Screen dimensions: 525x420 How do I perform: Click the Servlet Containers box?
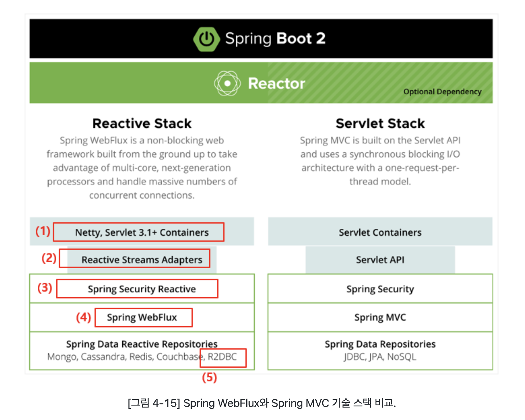380,231
